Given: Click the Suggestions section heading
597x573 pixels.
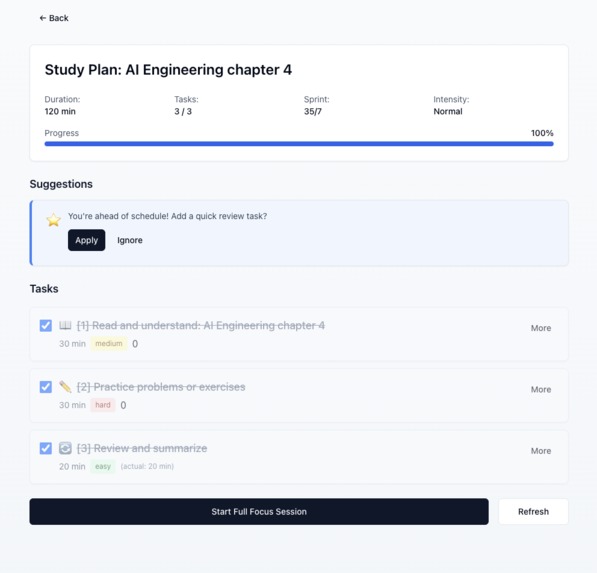Looking at the screenshot, I should point(61,184).
